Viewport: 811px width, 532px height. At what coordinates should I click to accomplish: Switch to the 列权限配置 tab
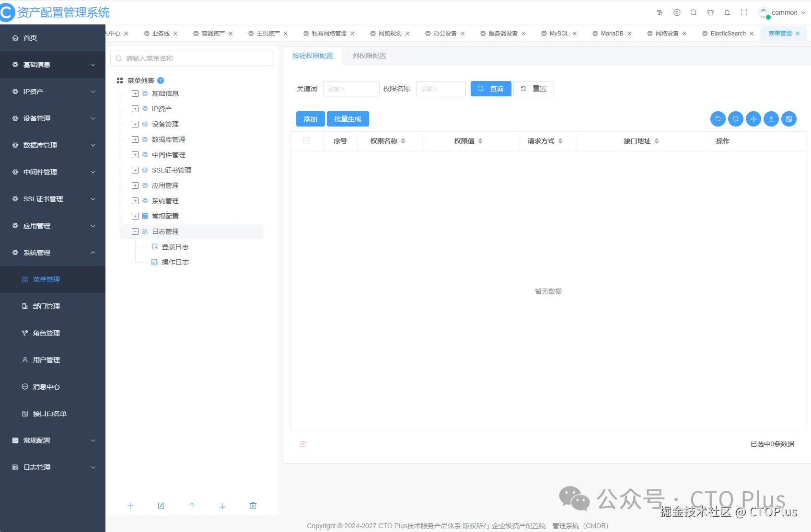[368, 56]
